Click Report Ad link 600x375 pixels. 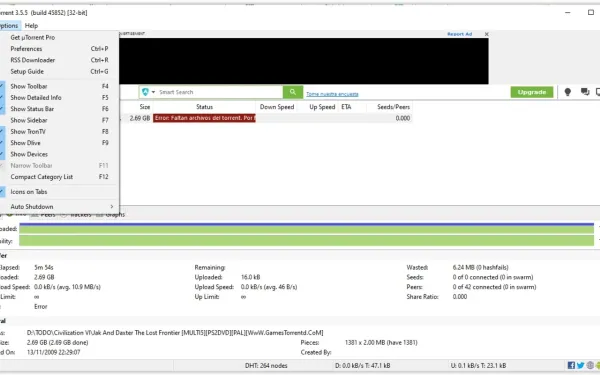pyautogui.click(x=460, y=34)
